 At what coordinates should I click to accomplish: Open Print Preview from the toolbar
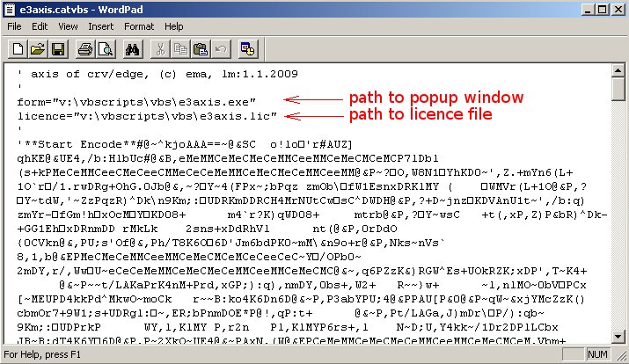pyautogui.click(x=105, y=47)
